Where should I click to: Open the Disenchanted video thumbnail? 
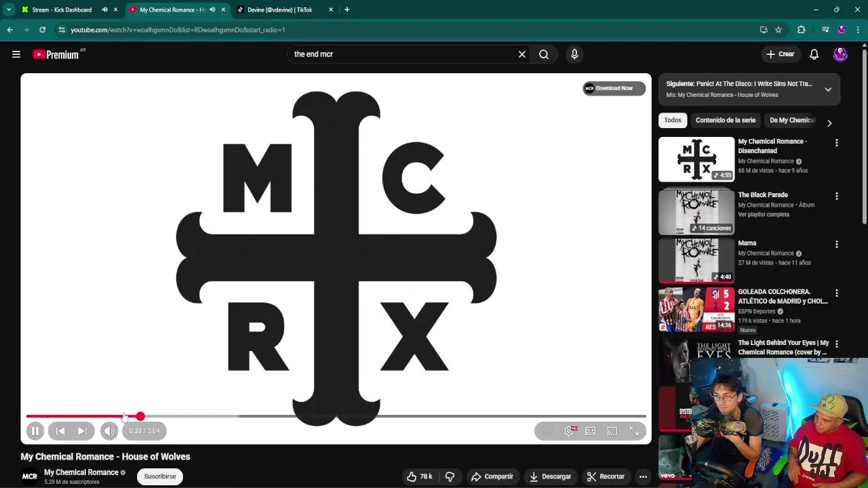pos(696,159)
